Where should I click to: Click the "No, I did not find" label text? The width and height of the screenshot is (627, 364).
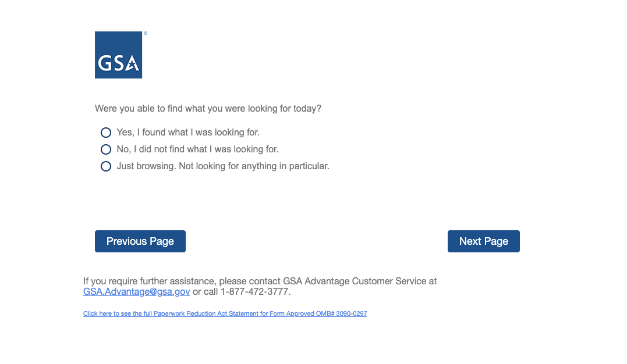click(197, 149)
